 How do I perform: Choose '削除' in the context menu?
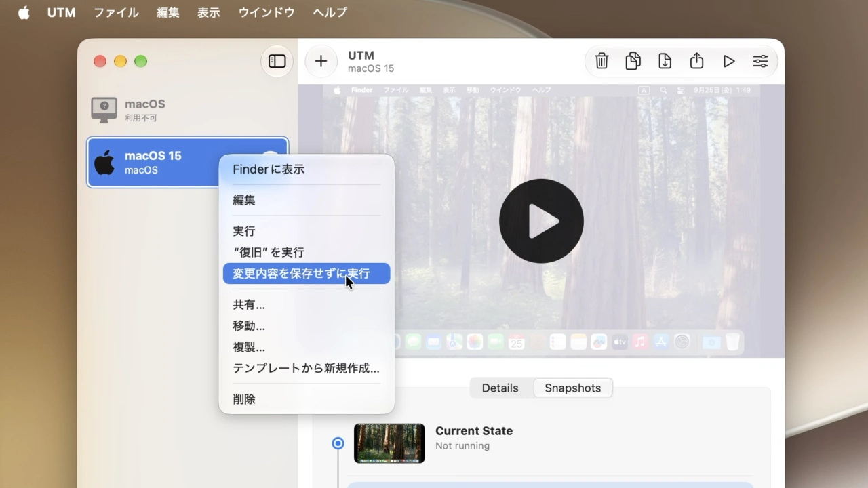(x=307, y=399)
